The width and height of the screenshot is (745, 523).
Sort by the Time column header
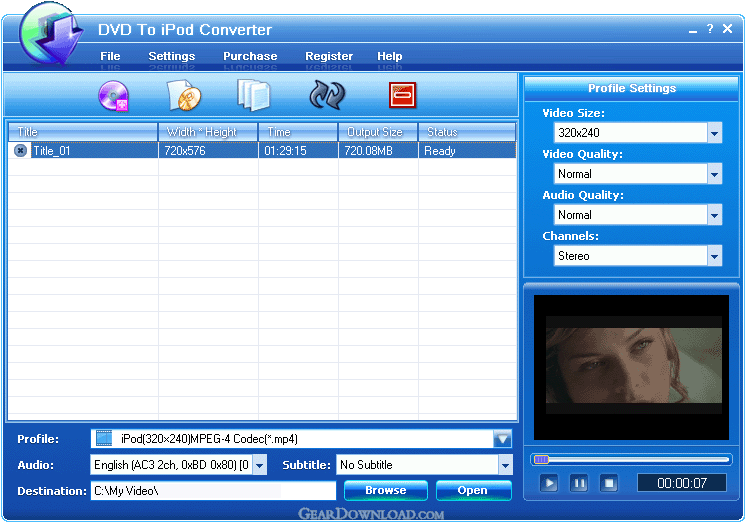(x=298, y=132)
